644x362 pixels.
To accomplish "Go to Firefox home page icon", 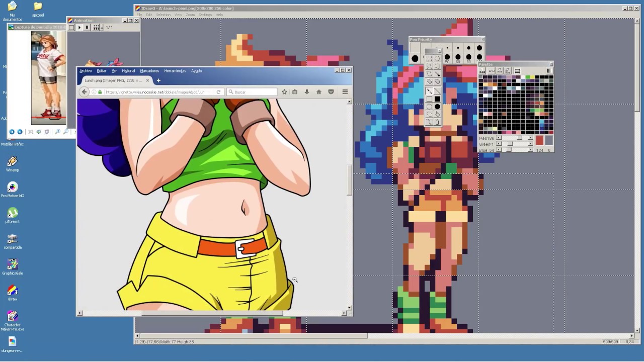I will pyautogui.click(x=318, y=92).
